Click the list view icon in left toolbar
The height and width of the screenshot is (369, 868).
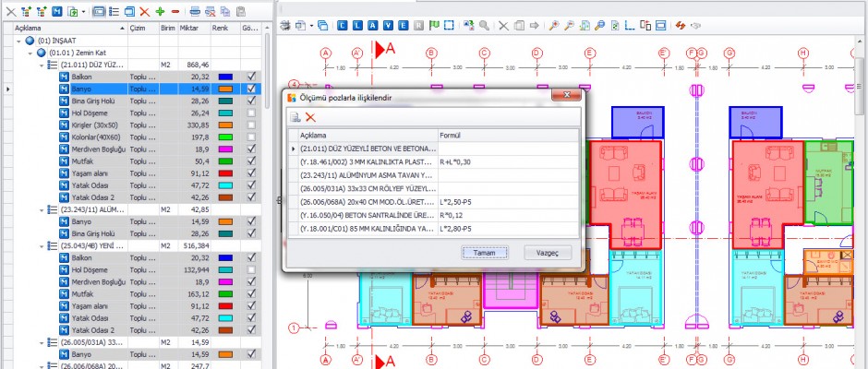[114, 12]
